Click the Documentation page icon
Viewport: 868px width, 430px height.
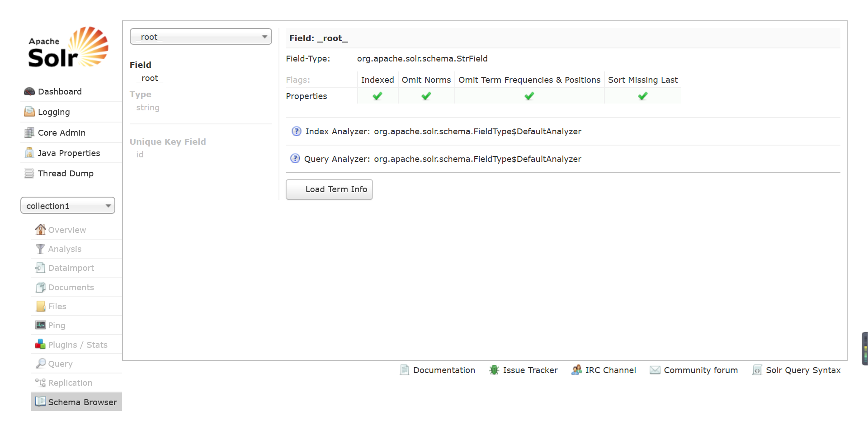tap(405, 370)
